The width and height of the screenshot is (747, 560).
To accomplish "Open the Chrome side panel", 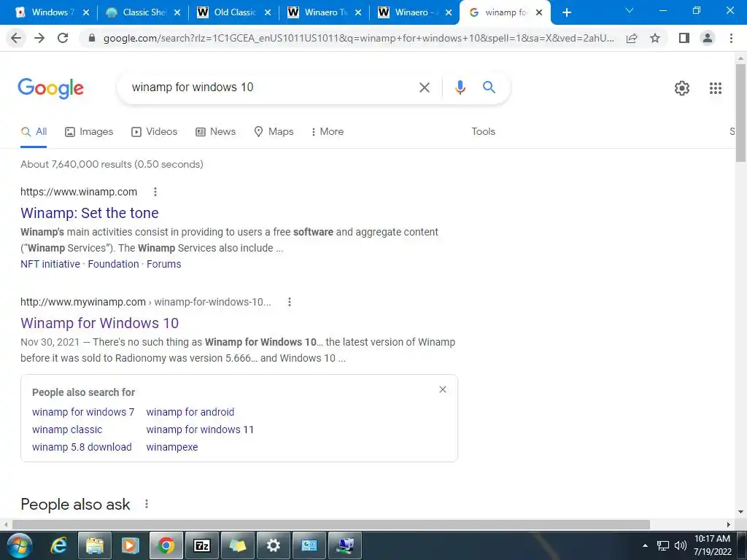I will click(x=684, y=38).
